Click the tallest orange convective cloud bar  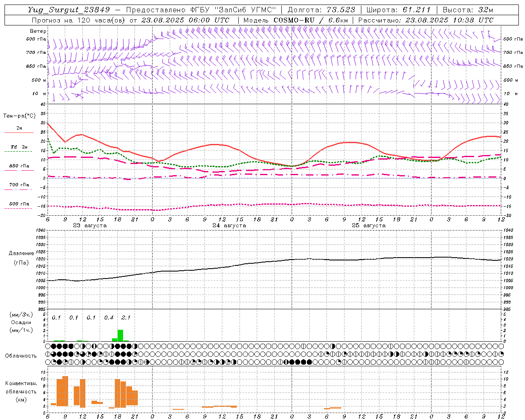click(x=65, y=391)
